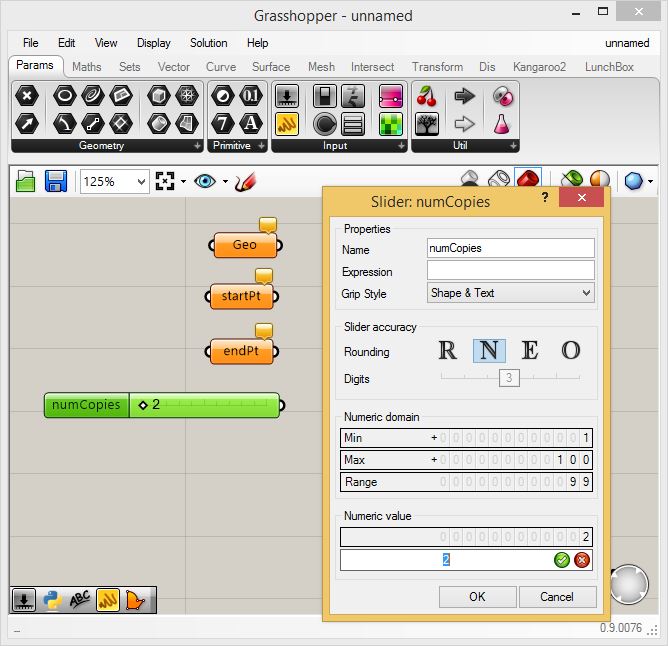
Task: Click the Max domain digit scroller
Action: click(x=466, y=460)
